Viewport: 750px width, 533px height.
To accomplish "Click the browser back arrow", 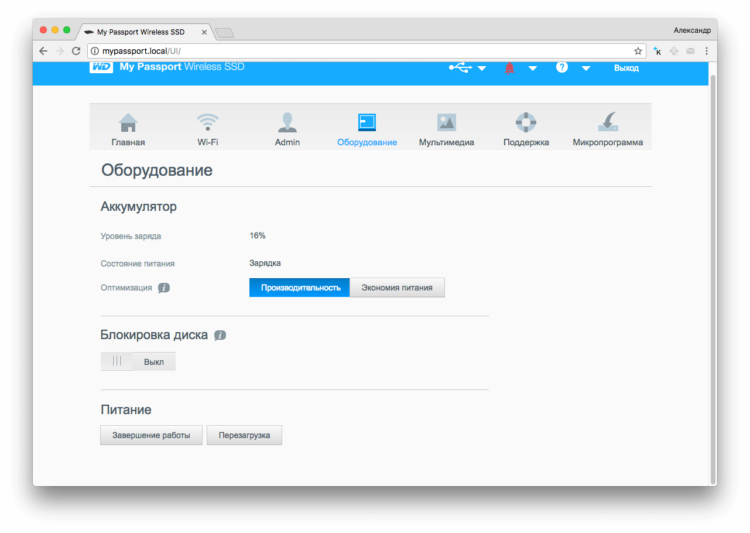I will tap(44, 51).
